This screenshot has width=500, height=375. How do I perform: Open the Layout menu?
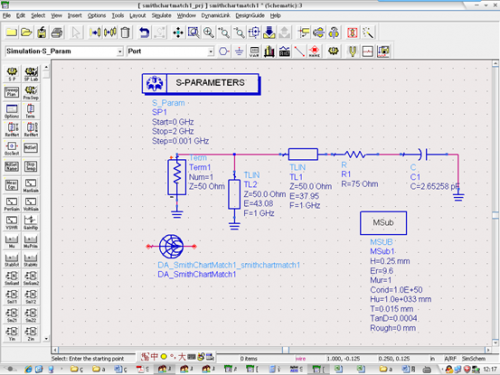[137, 15]
